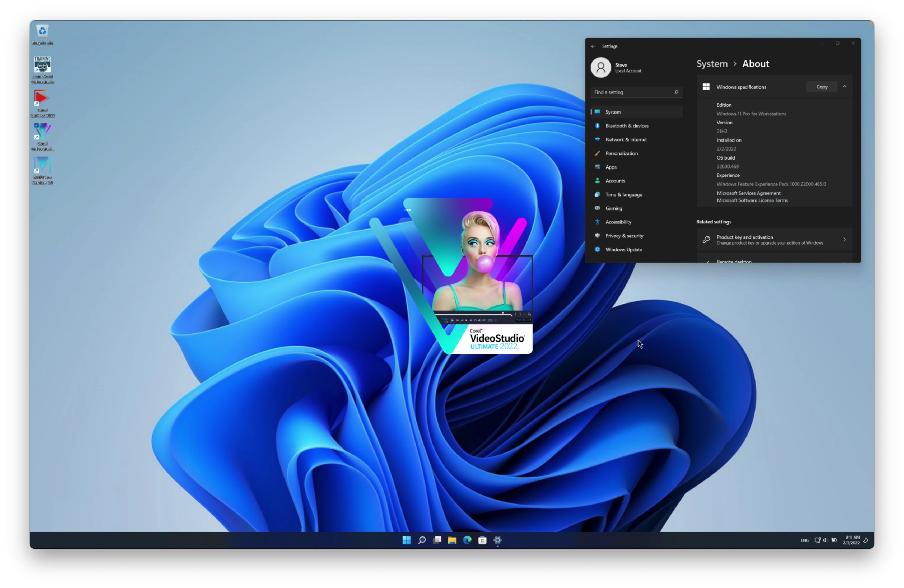Click the Task View taskbar icon
Viewport: 904px width, 588px height.
437,540
